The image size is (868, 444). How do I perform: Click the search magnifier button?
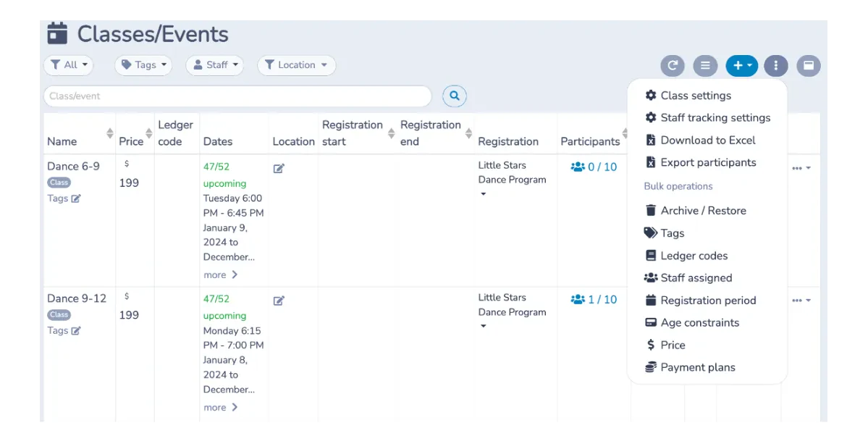pyautogui.click(x=455, y=96)
